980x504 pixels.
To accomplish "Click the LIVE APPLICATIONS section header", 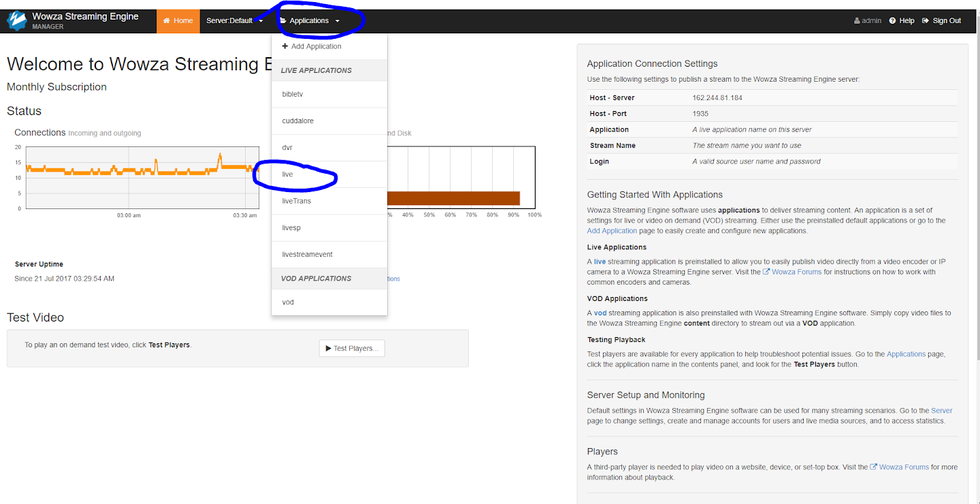I will (329, 70).
